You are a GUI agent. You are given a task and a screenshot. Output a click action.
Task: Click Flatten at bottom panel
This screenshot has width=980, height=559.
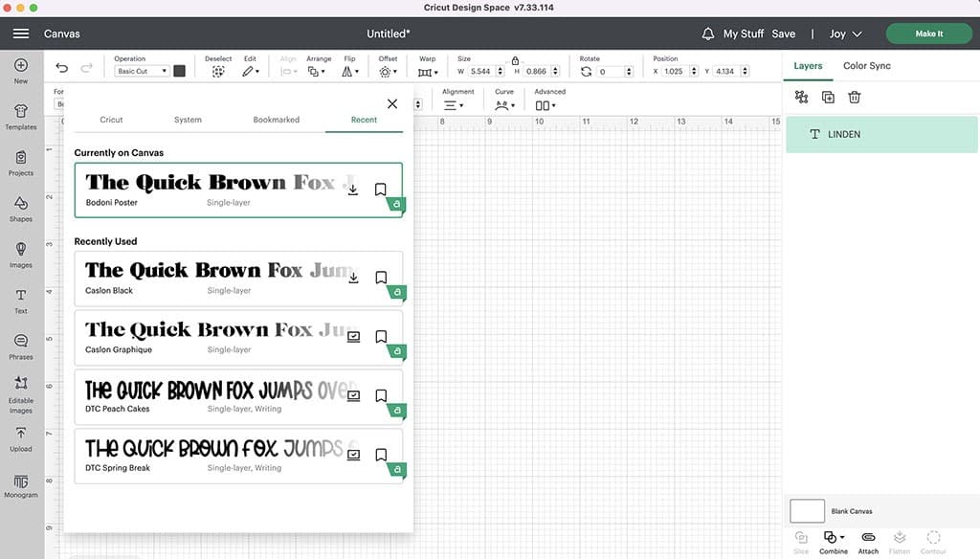pyautogui.click(x=900, y=542)
